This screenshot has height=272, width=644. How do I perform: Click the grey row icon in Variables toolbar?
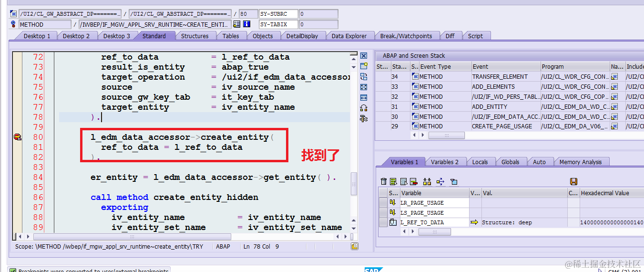(x=403, y=181)
